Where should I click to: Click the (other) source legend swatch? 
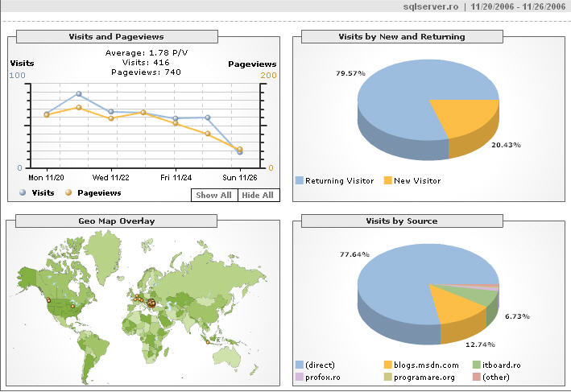coord(477,376)
